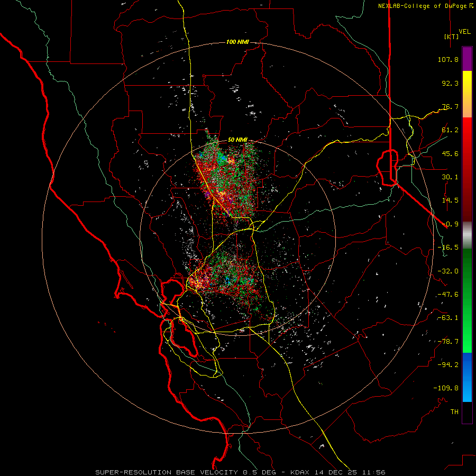
Task: Click the -63.1 legend value
Action: tap(448, 318)
